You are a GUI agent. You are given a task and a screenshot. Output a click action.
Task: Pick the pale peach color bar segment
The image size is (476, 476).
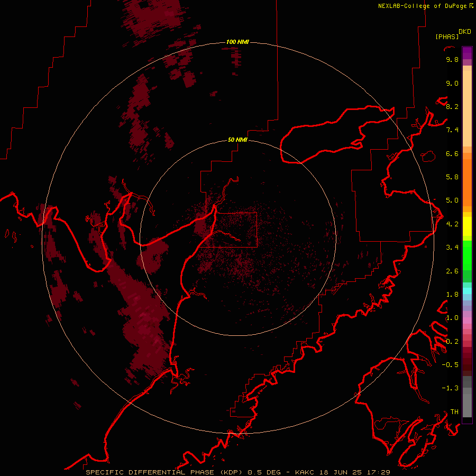click(x=467, y=108)
